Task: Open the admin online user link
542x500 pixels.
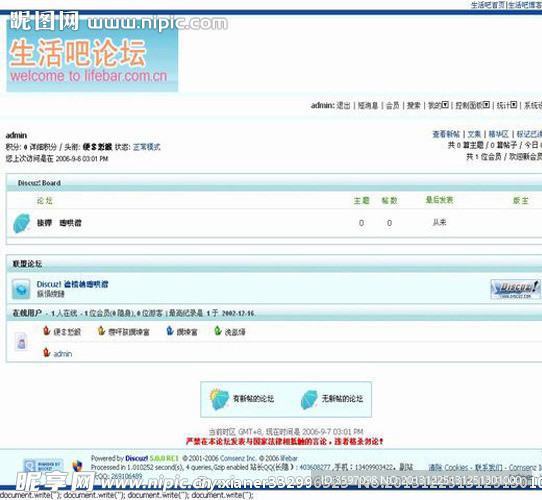Action: tap(63, 354)
